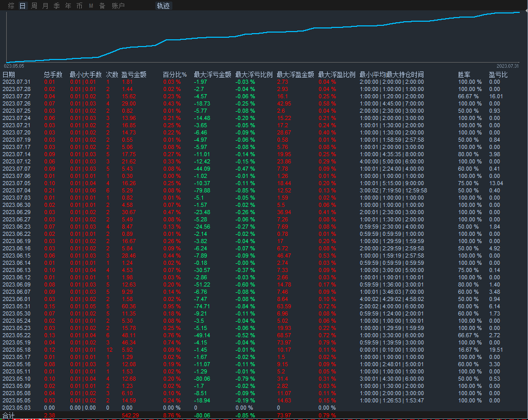Image resolution: width=528 pixels, height=420 pixels.
Task: Open the 备 tab
Action: [x=102, y=6]
